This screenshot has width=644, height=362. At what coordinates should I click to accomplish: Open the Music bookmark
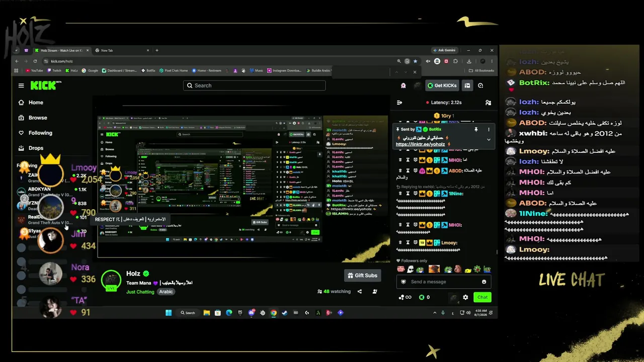click(257, 71)
